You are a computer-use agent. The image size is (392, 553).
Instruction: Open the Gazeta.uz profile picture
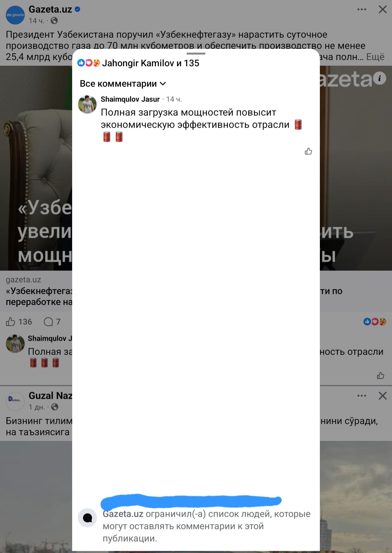pyautogui.click(x=15, y=15)
